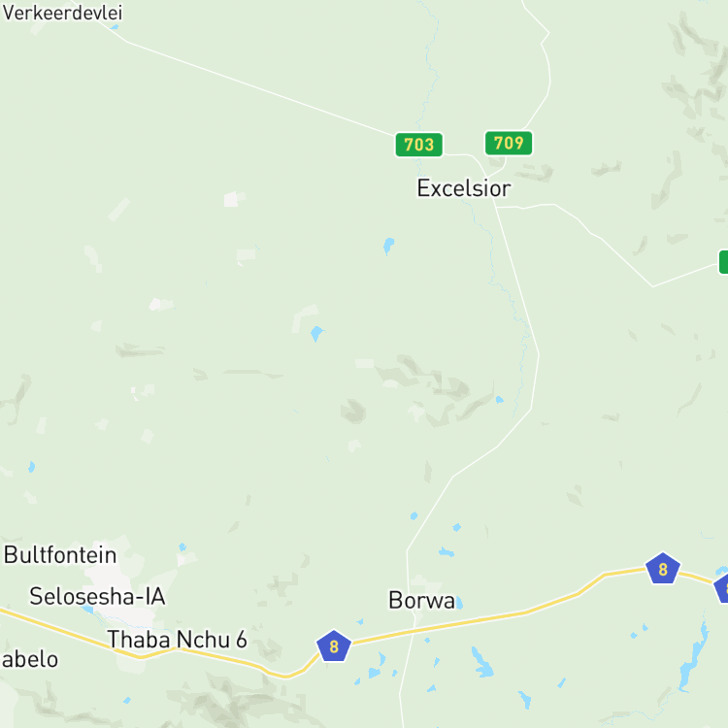728x728 pixels.
Task: Click the partially visible 'abelo' label
Action: [x=30, y=659]
